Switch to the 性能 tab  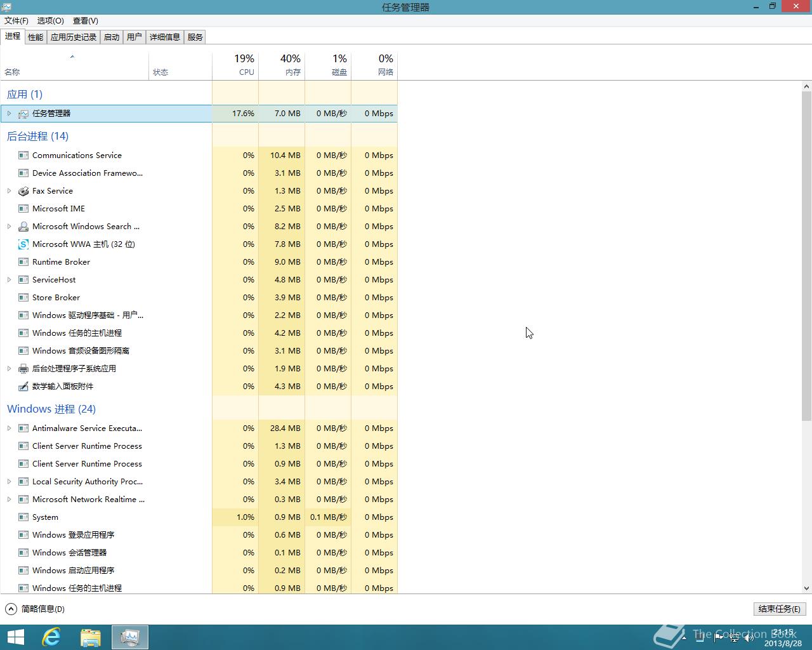pyautogui.click(x=36, y=37)
